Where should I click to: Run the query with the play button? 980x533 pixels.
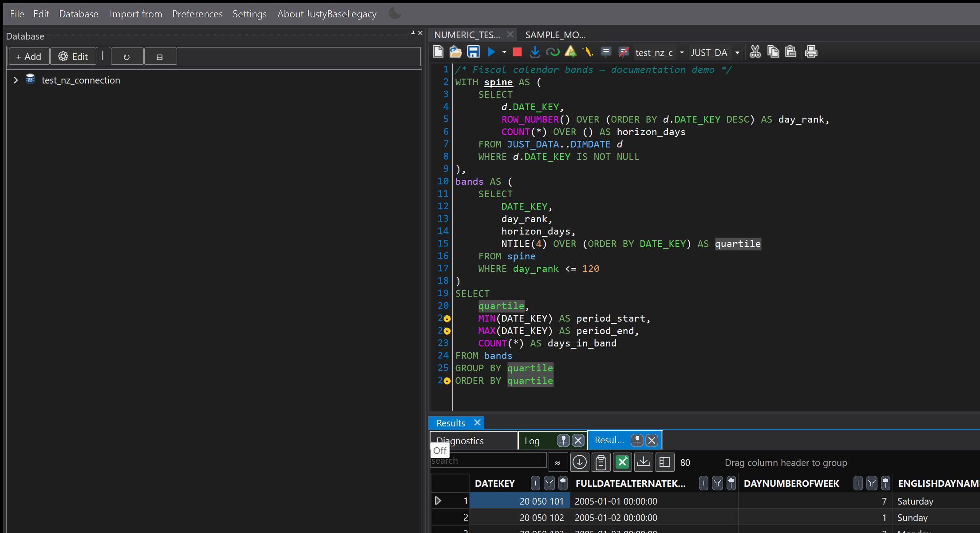click(x=491, y=52)
